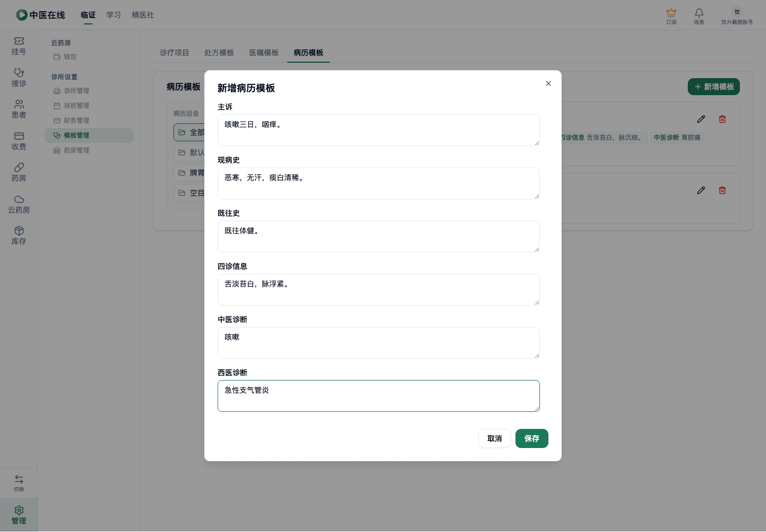This screenshot has width=766, height=532.
Task: Switch to 处方模板 tab
Action: (219, 53)
